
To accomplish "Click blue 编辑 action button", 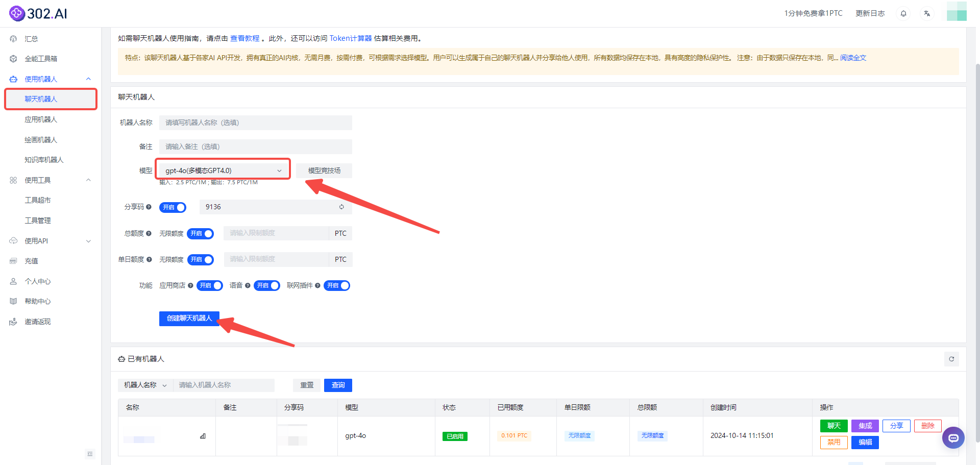I will (865, 442).
